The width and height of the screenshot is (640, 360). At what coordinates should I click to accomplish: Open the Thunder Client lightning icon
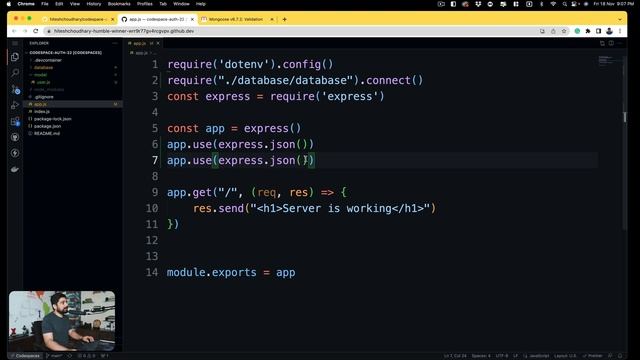tap(15, 153)
